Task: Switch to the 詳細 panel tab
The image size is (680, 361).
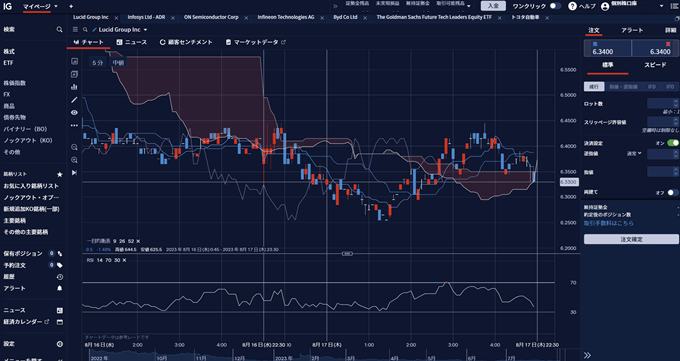Action: [670, 30]
